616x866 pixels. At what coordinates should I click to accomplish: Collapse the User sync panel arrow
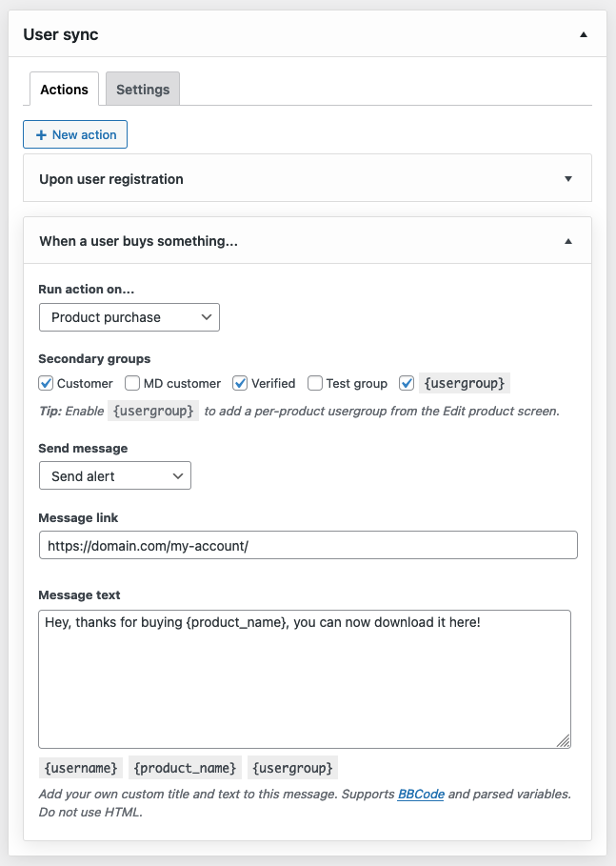pyautogui.click(x=583, y=35)
